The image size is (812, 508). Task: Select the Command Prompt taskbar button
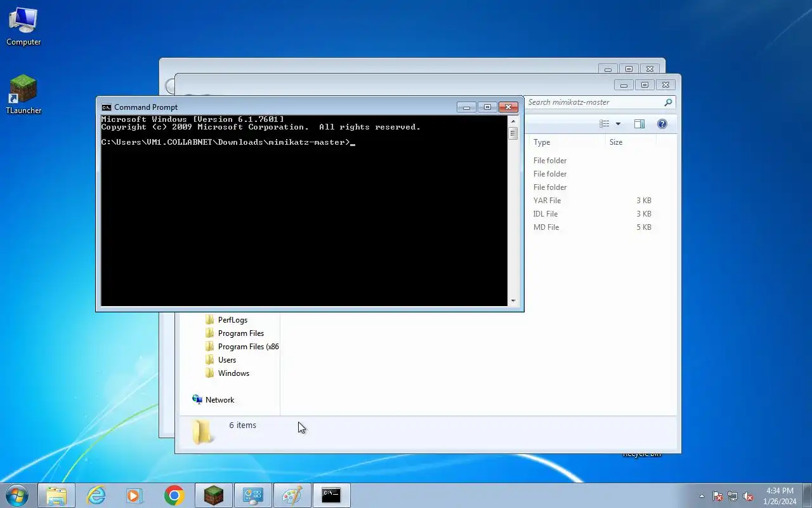tap(332, 495)
